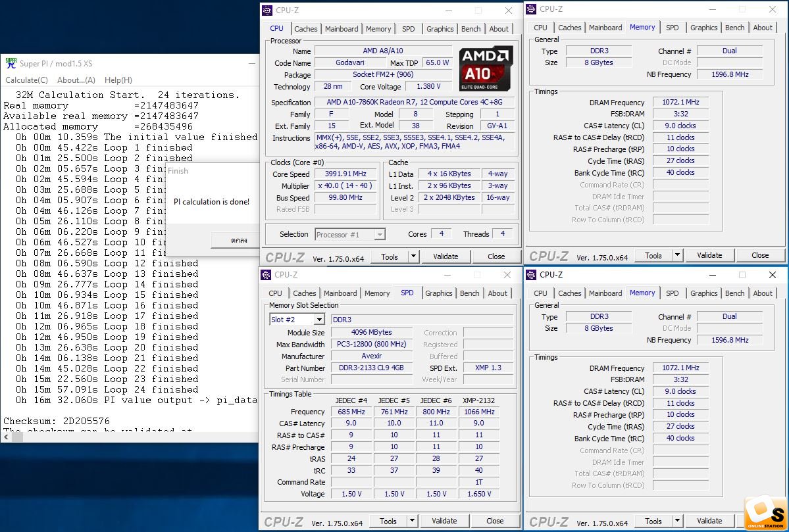789x532 pixels.
Task: Open the SPD tab in the upper Memory window
Action: pos(673,28)
